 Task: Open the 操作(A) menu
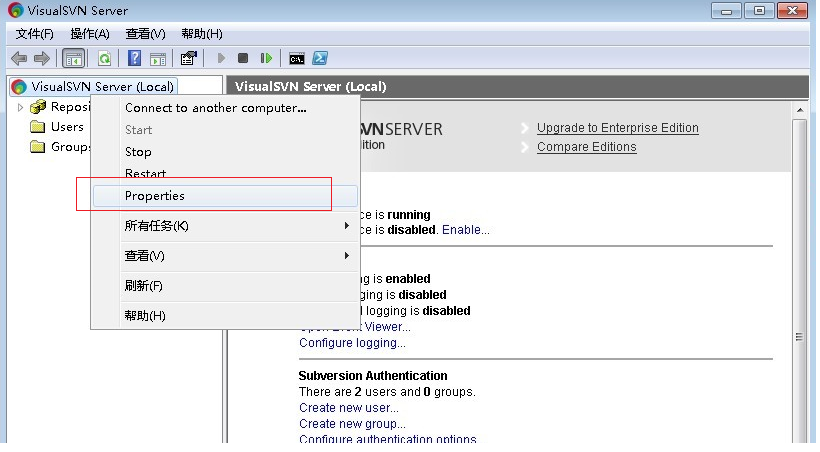pos(90,34)
